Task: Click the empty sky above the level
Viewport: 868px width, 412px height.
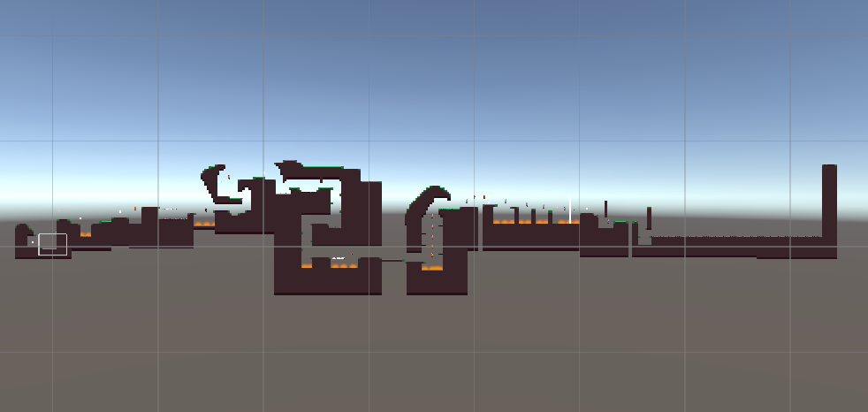Action: click(x=433, y=71)
